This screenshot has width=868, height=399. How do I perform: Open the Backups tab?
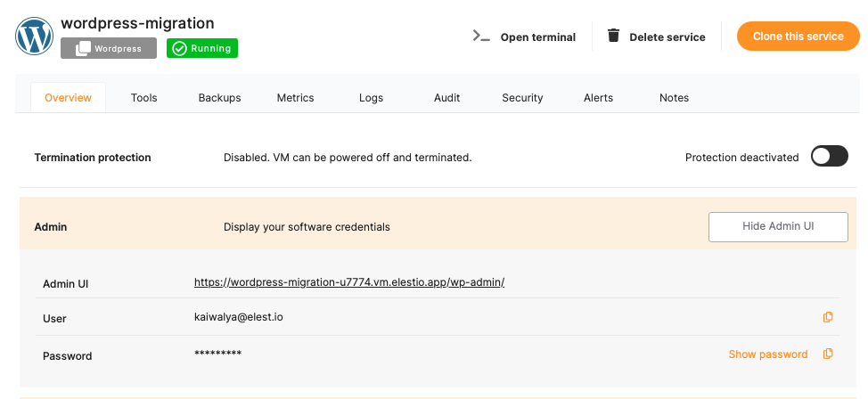[219, 98]
